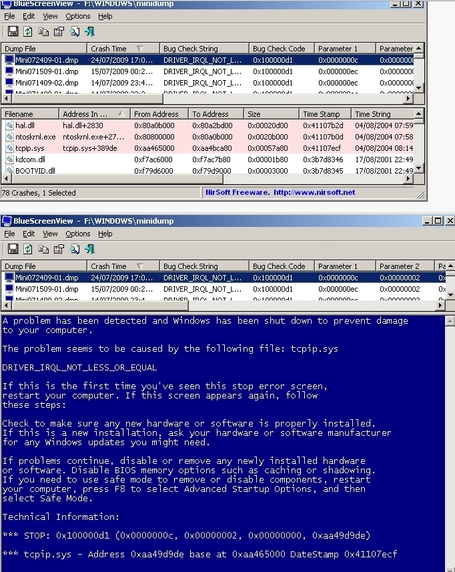This screenshot has width=455, height=572.
Task: Click the file icon next to hal.dll
Action: (x=9, y=125)
